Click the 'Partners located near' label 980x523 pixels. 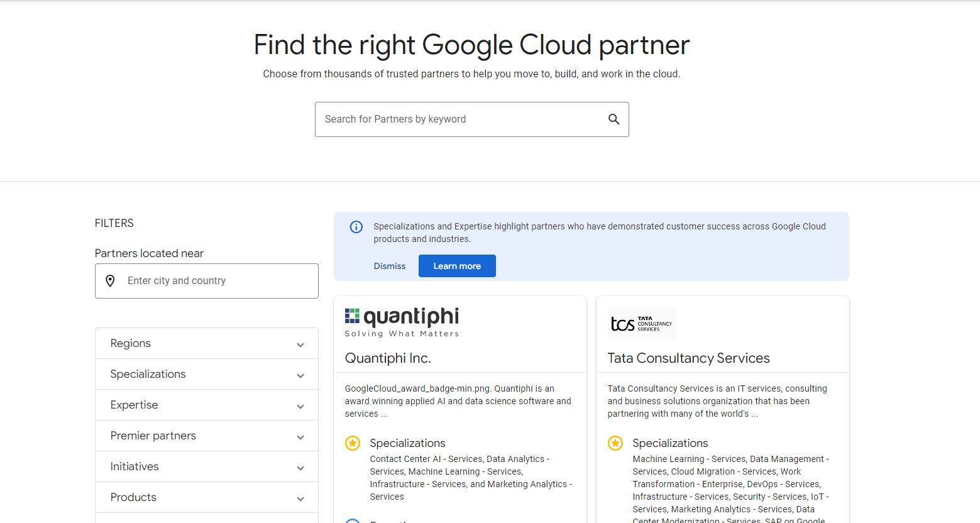click(150, 253)
